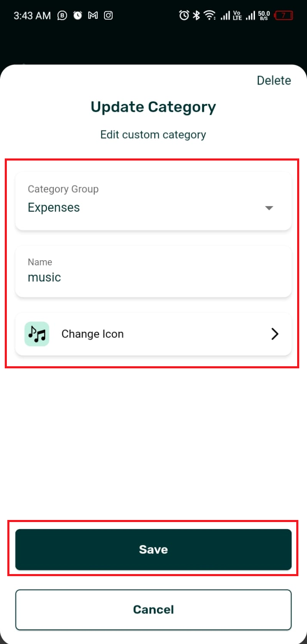The width and height of the screenshot is (307, 644).
Task: Tap the battery indicator icon
Action: coord(283,15)
